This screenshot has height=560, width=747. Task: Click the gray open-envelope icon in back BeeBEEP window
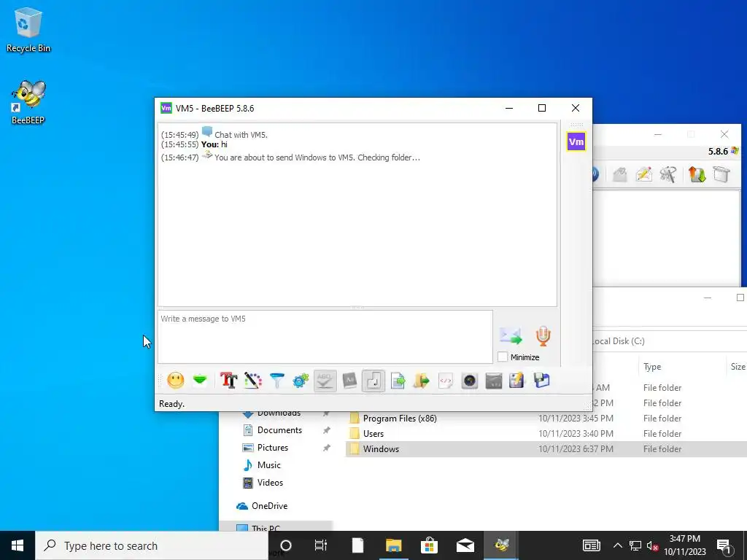pyautogui.click(x=619, y=174)
